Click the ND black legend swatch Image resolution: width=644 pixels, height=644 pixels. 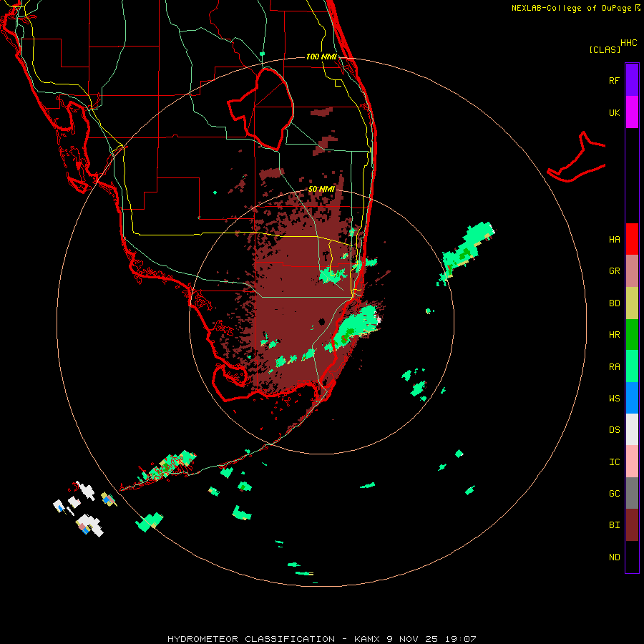pyautogui.click(x=632, y=557)
